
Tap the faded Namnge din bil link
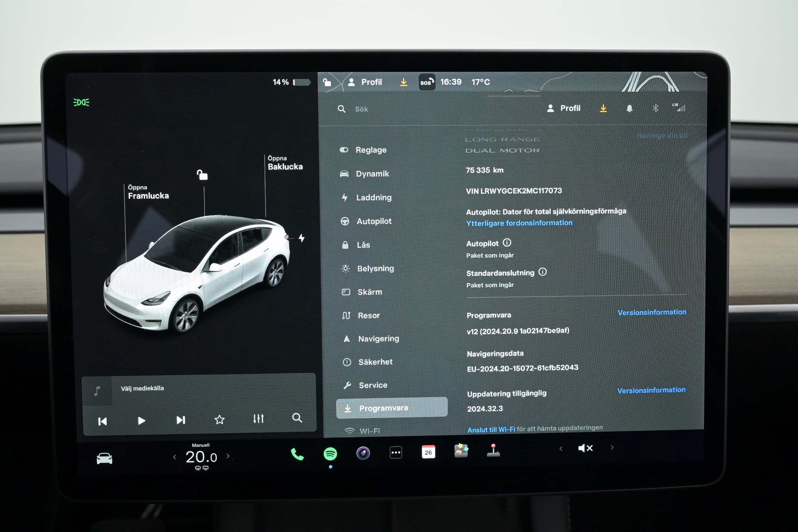point(662,136)
